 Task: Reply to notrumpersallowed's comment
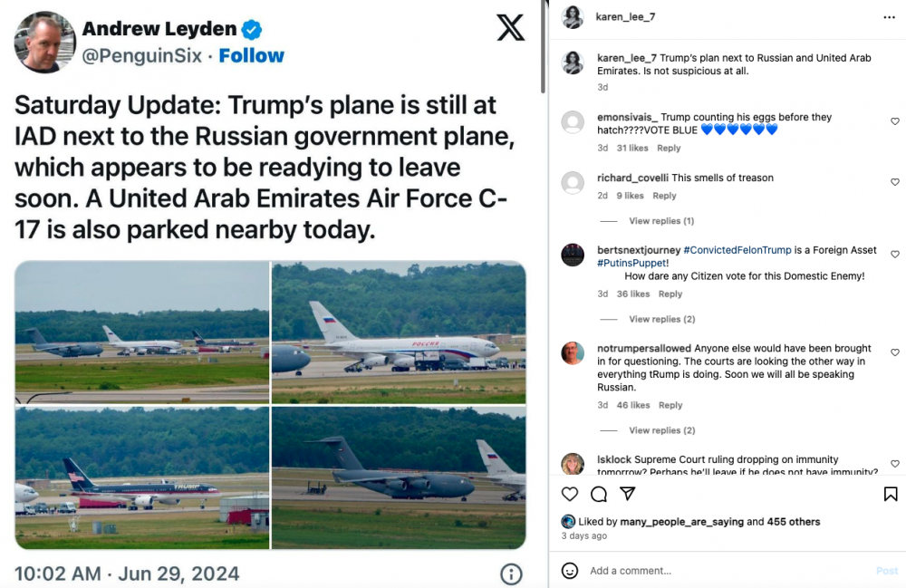tap(670, 405)
